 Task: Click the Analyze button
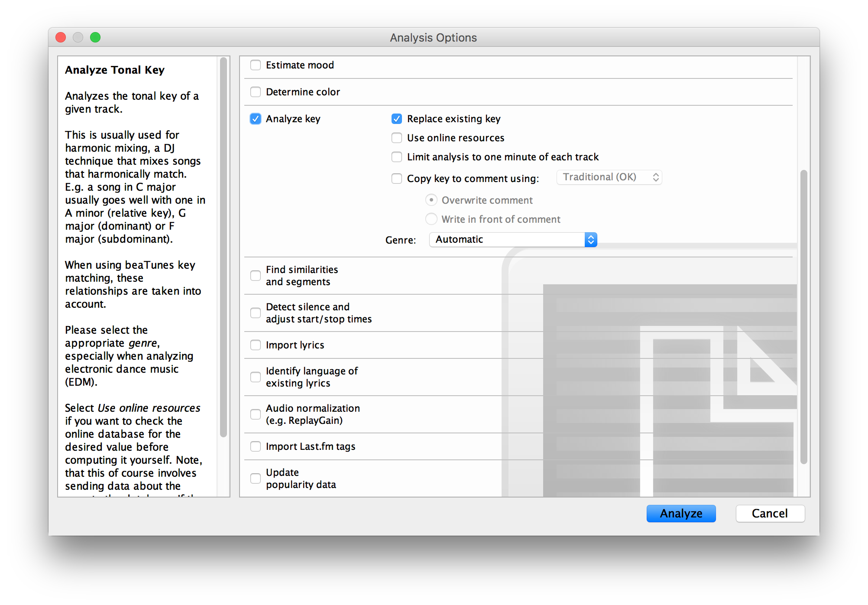681,513
